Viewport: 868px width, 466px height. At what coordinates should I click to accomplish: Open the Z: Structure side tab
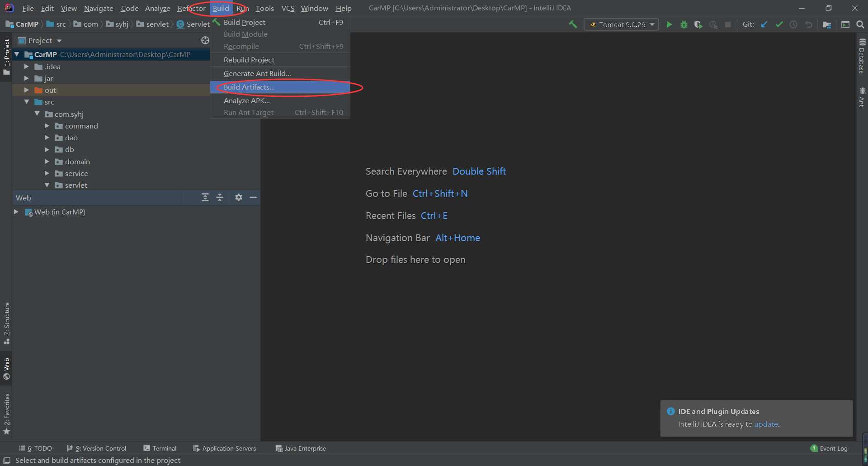tap(6, 323)
